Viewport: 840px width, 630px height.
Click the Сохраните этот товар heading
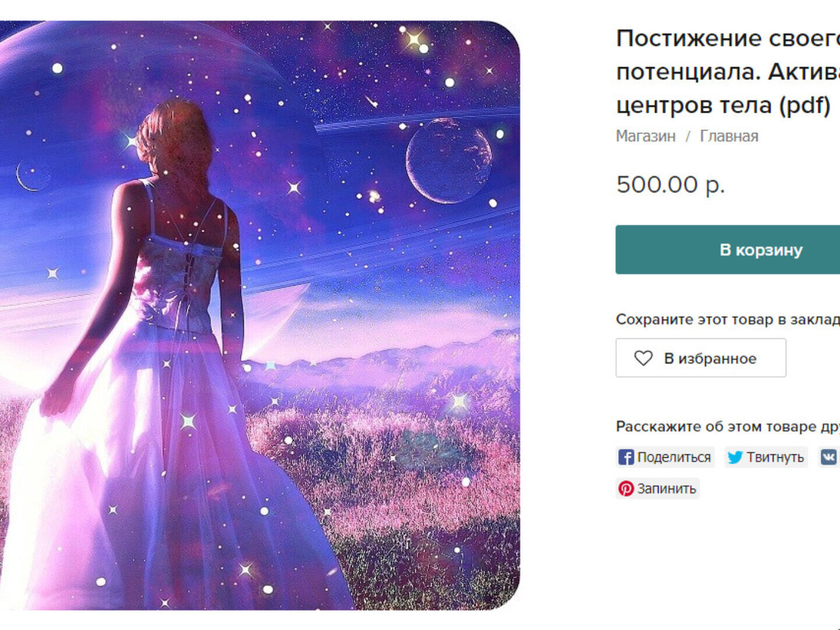727,319
